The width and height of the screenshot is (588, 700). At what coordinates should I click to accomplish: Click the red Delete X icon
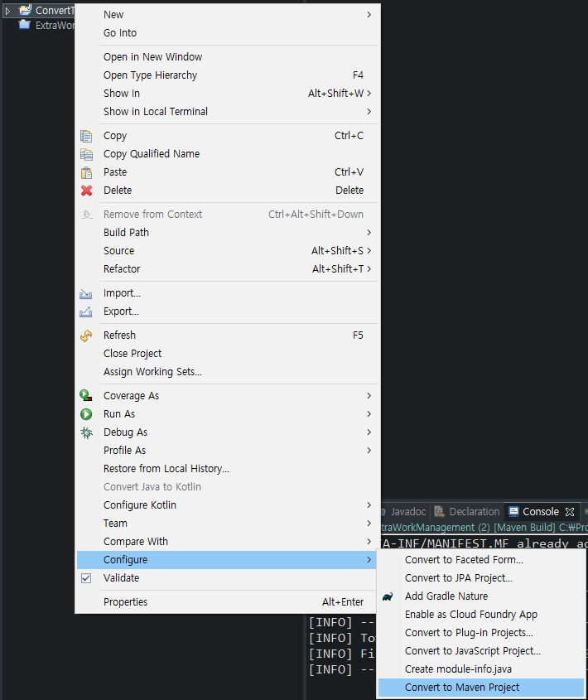[86, 191]
